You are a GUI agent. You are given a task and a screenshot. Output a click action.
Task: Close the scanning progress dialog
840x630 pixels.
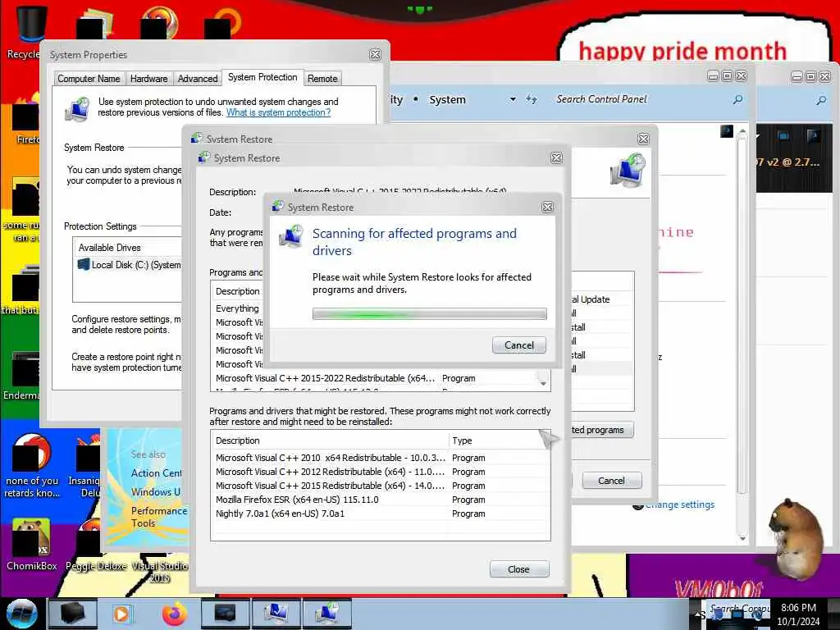tap(547, 208)
